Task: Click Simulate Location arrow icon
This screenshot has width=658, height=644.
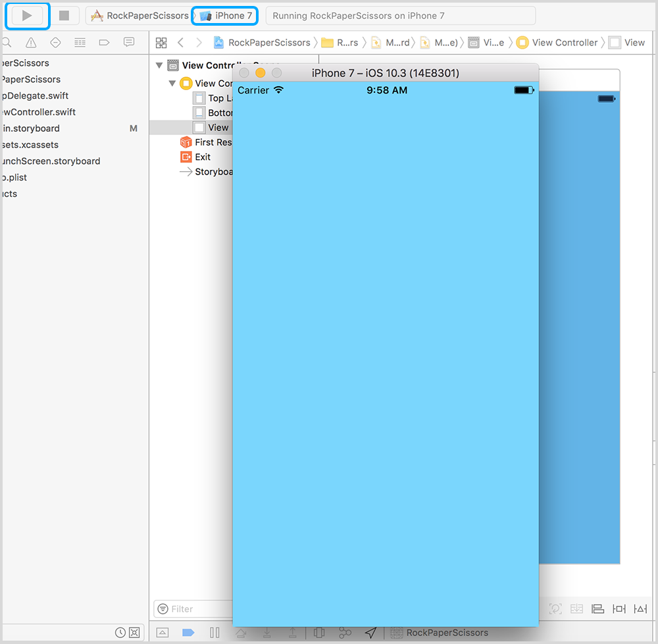Action: (371, 633)
